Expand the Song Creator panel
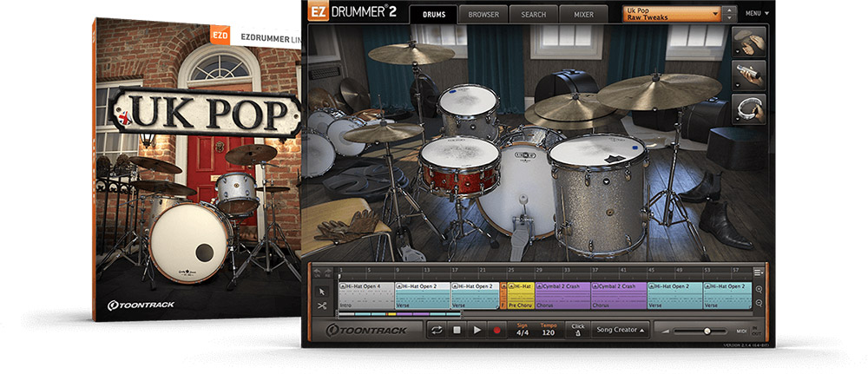868x374 pixels. coord(620,331)
